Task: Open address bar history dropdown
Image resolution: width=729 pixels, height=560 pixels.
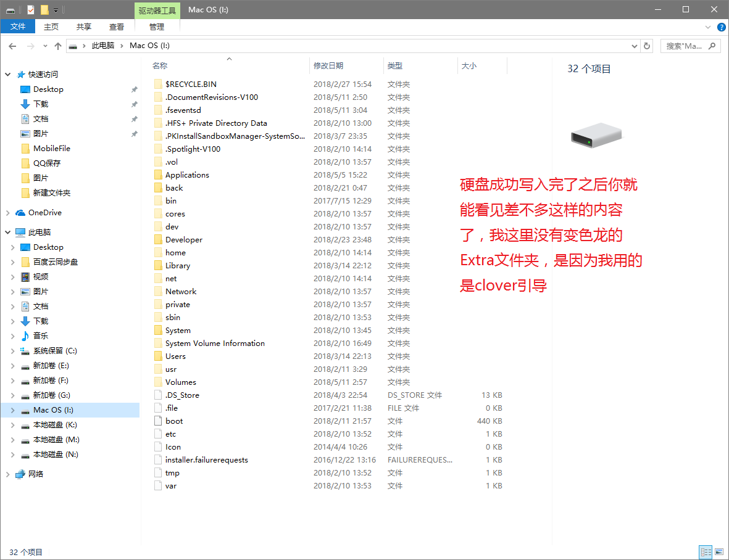Action: pos(634,46)
